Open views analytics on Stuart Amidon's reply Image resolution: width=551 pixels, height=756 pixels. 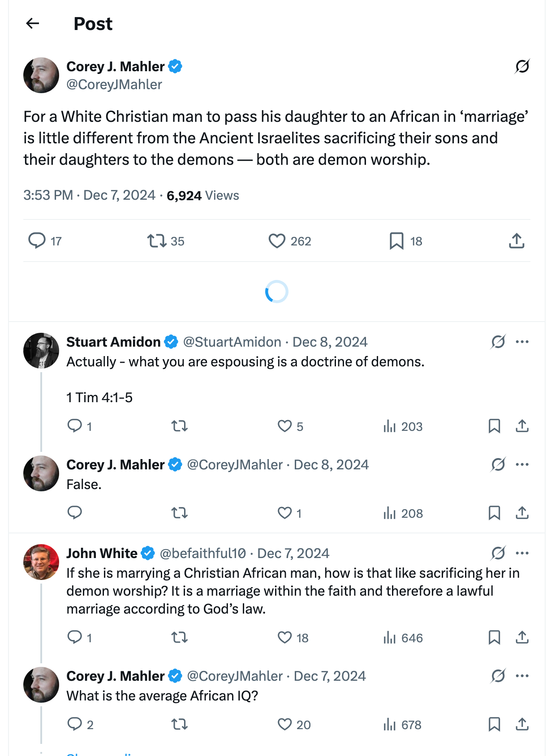pyautogui.click(x=403, y=426)
